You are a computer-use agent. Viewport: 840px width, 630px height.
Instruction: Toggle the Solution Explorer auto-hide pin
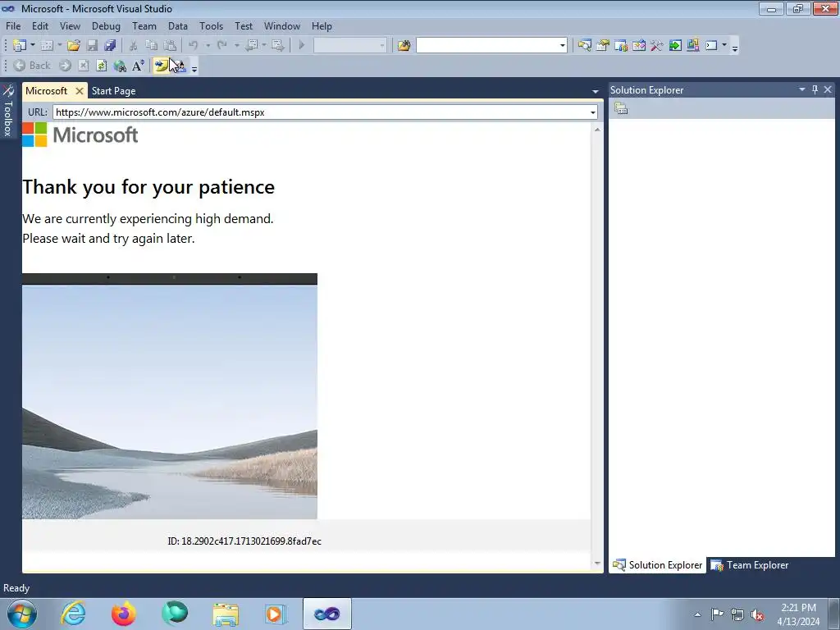pos(815,89)
